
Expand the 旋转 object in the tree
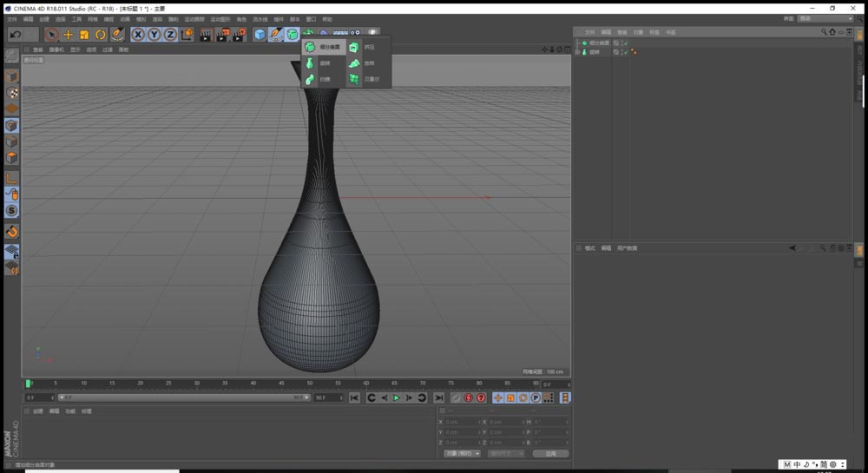tap(578, 52)
